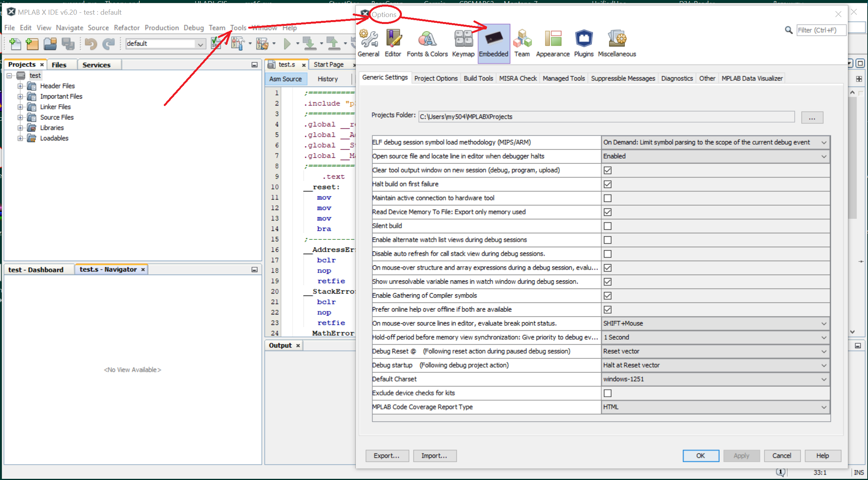Viewport: 868px width, 480px height.
Task: Open the Keymap options category
Action: tap(463, 43)
